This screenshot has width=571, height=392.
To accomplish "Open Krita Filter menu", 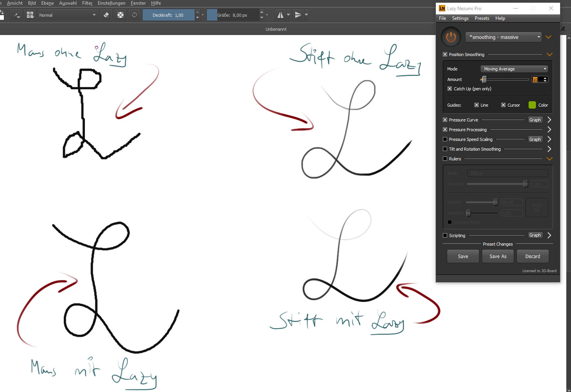I will tap(87, 3).
